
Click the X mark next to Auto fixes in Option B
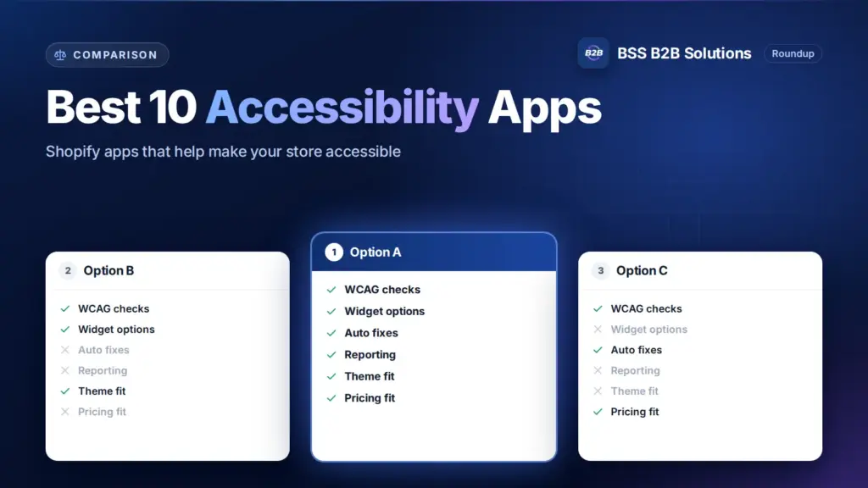(65, 350)
